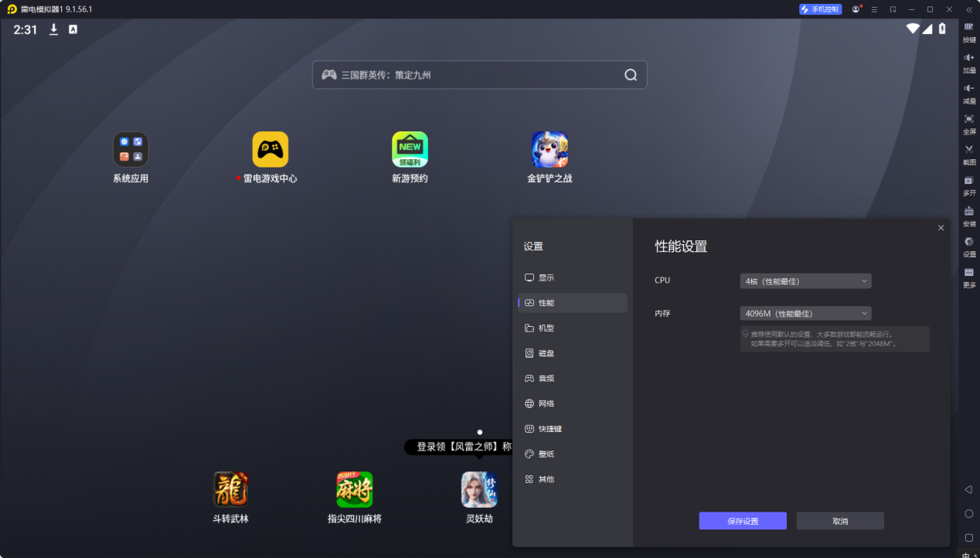This screenshot has width=980, height=558.
Task: Select the 机型 settings tab
Action: tap(573, 328)
